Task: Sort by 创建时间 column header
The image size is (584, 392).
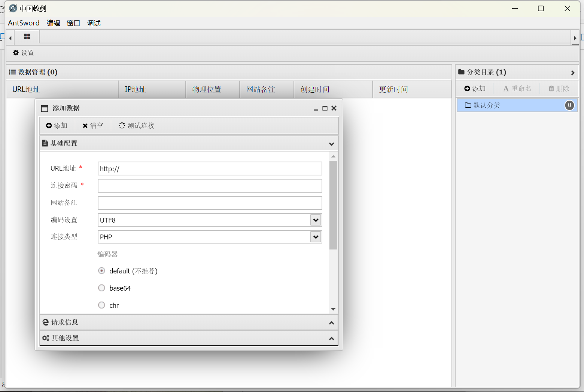Action: [x=333, y=89]
